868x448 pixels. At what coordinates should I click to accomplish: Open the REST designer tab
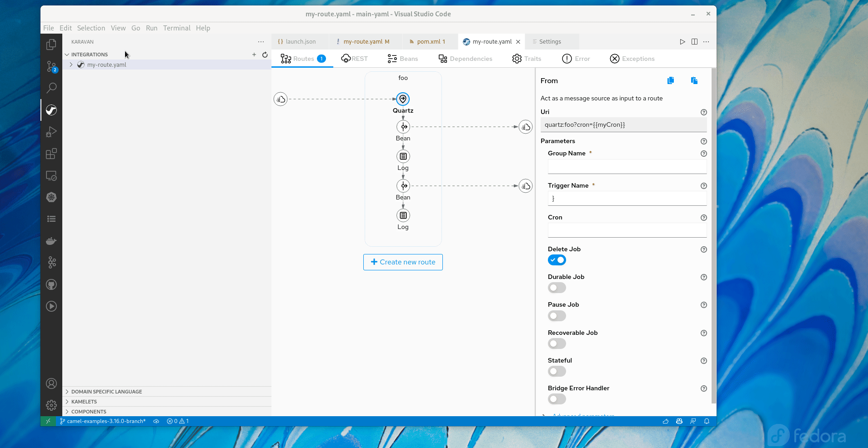click(x=355, y=59)
